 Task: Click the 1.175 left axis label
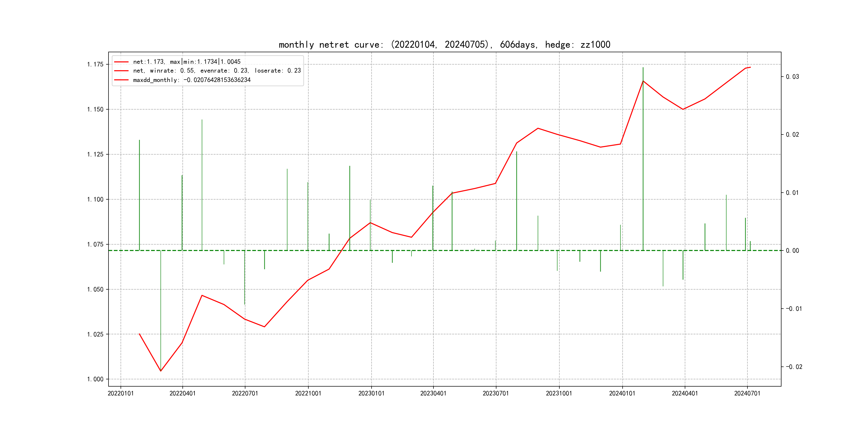pyautogui.click(x=95, y=64)
